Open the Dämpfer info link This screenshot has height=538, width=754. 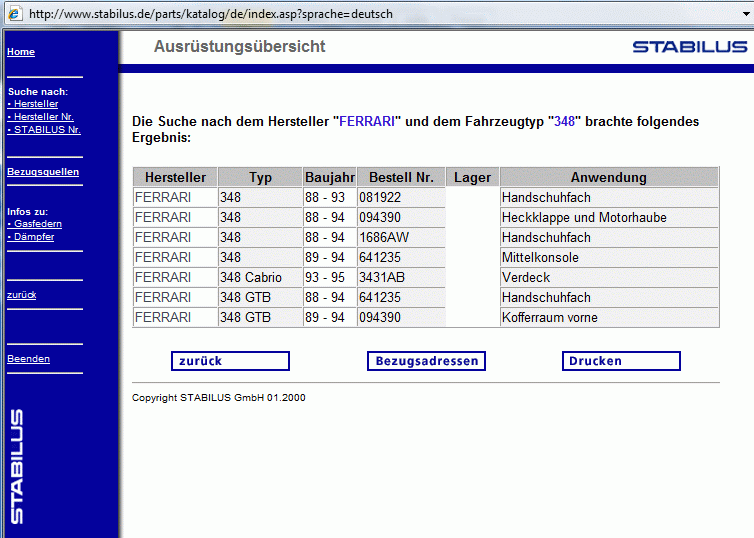click(33, 237)
